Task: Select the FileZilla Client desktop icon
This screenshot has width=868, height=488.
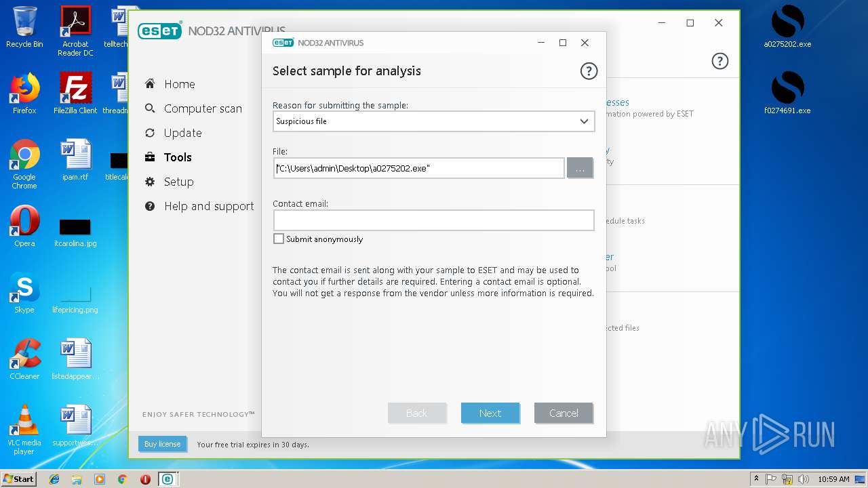Action: coord(75,94)
